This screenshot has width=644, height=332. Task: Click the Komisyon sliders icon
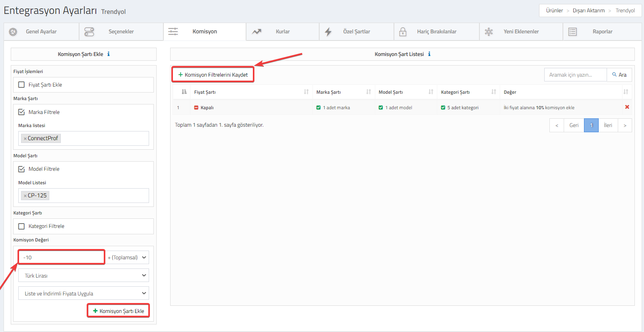pyautogui.click(x=173, y=31)
